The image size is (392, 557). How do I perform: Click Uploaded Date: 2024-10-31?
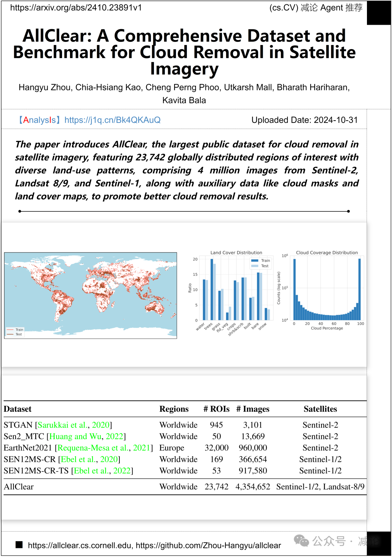305,120
